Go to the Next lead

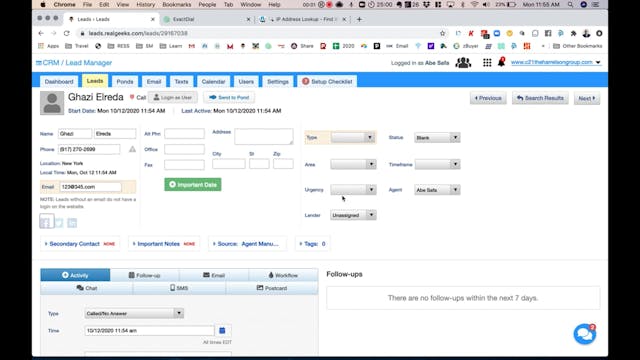pyautogui.click(x=587, y=98)
